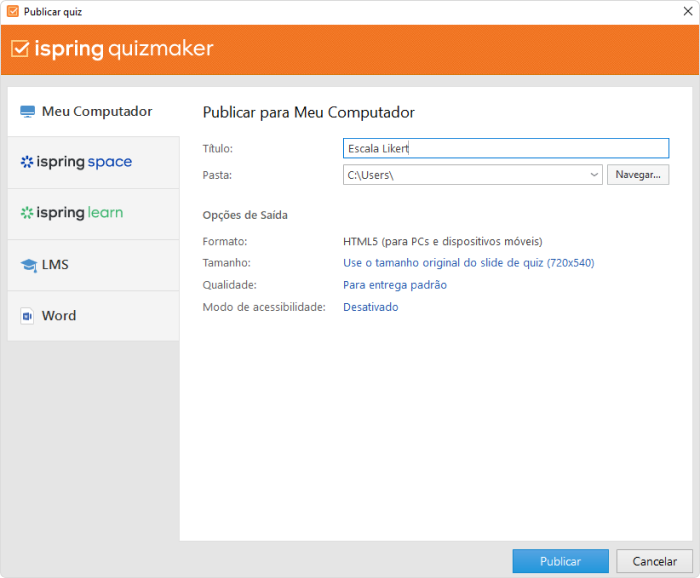Click the iSpring Learn green logo icon
The width and height of the screenshot is (700, 578).
(27, 213)
